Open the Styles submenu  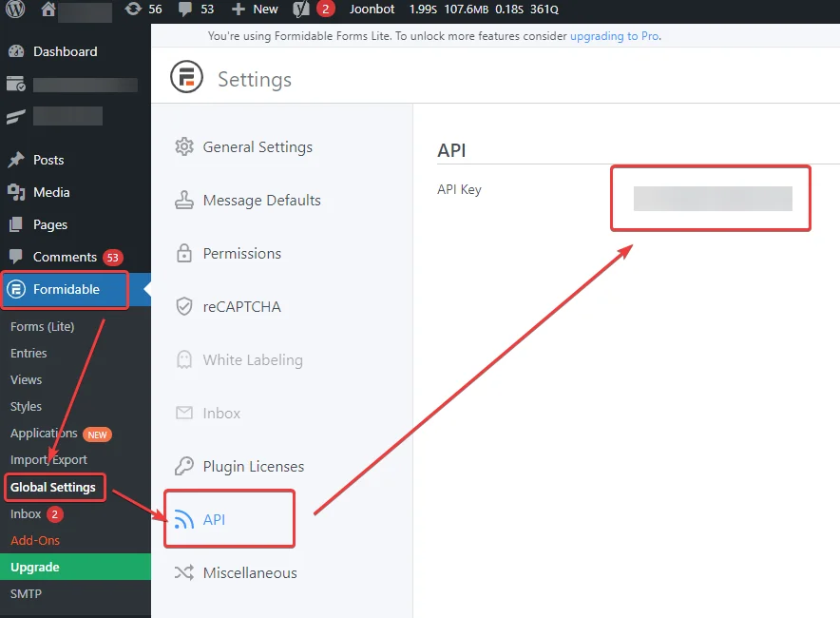pyautogui.click(x=26, y=406)
